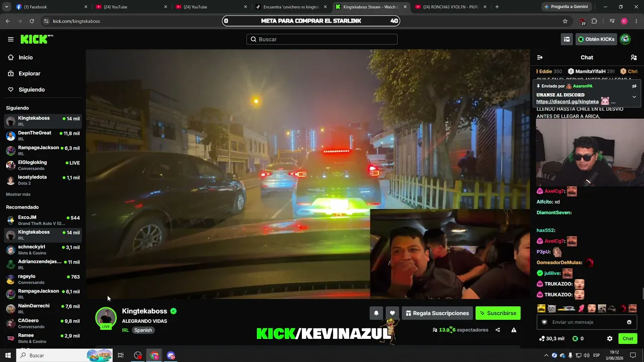Open the emote picker in message box

pos(629,322)
